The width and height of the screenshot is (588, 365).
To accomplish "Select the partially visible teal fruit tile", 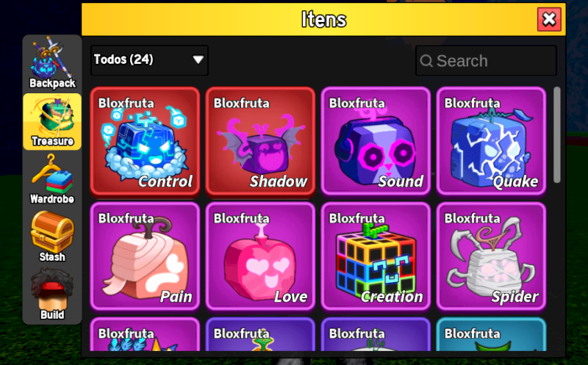I will [x=491, y=335].
